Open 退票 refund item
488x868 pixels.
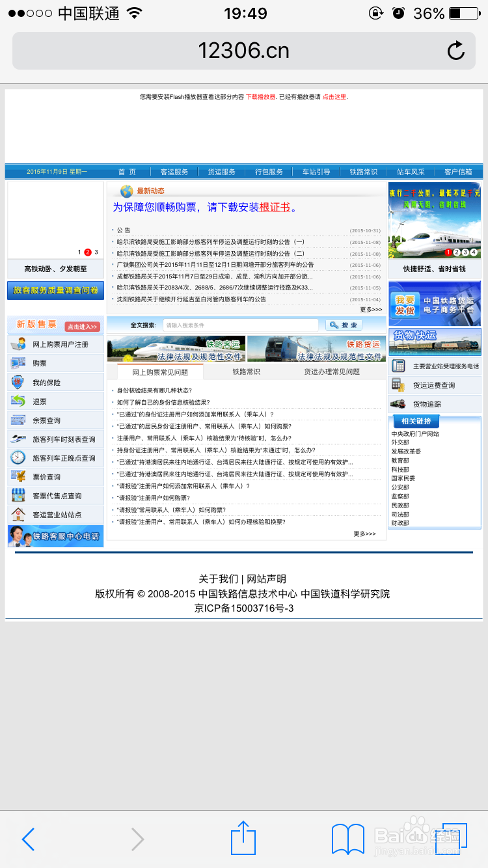[x=56, y=401]
